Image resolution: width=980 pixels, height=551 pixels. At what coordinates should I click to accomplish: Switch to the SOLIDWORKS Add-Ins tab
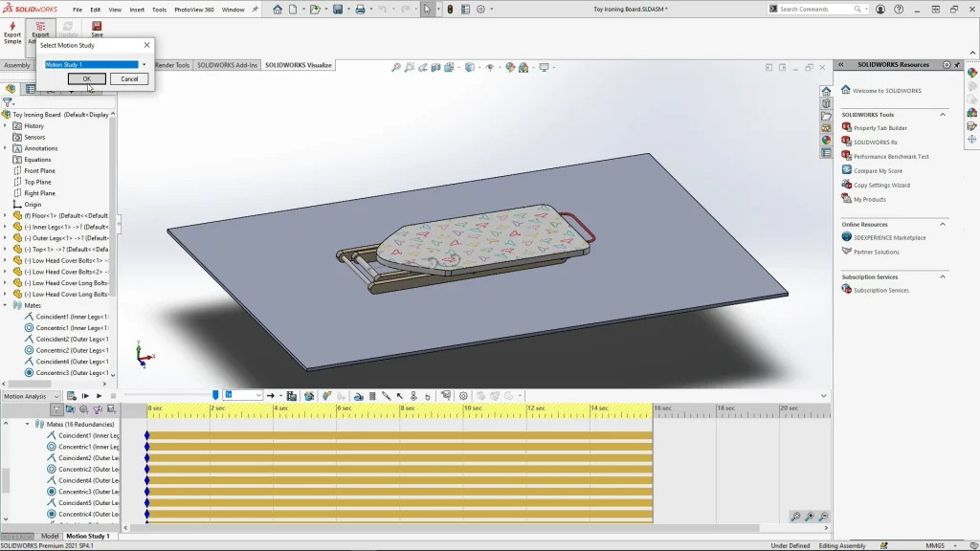(x=228, y=65)
